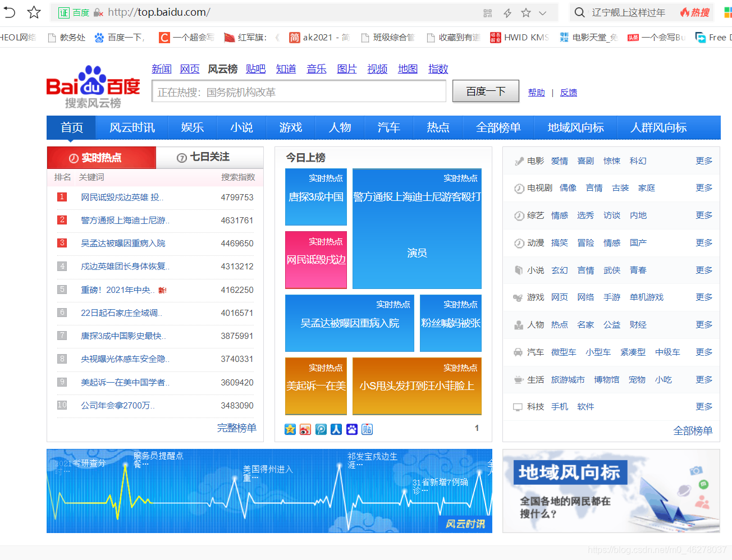Click the bookmark star beside the back arrow
Viewport: 732px width, 560px height.
pyautogui.click(x=34, y=12)
